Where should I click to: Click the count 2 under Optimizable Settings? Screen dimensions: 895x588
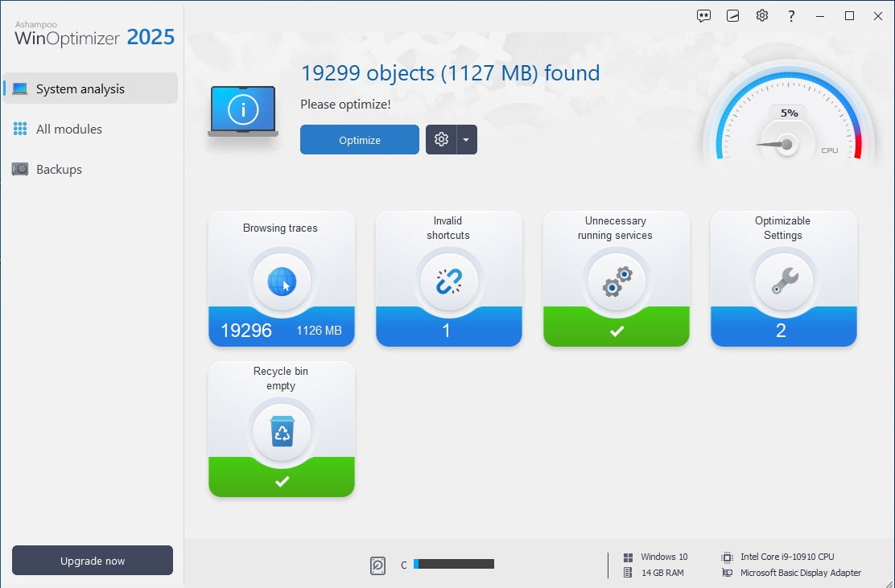pyautogui.click(x=781, y=331)
